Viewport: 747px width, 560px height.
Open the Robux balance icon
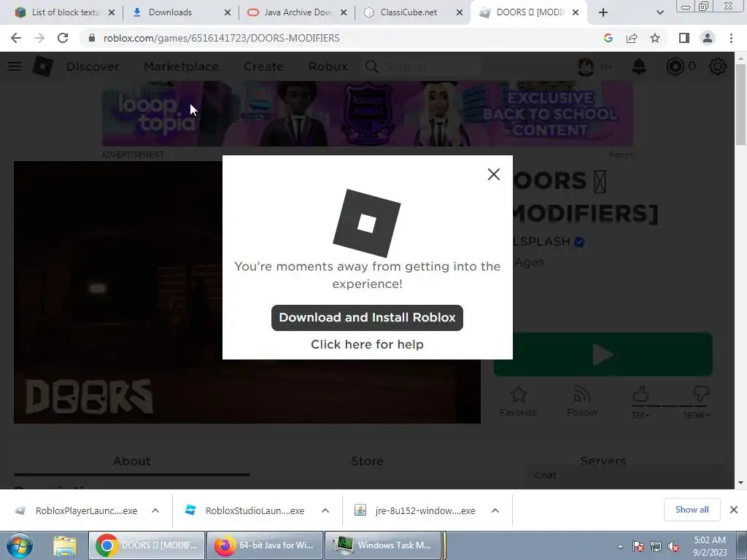coord(675,66)
